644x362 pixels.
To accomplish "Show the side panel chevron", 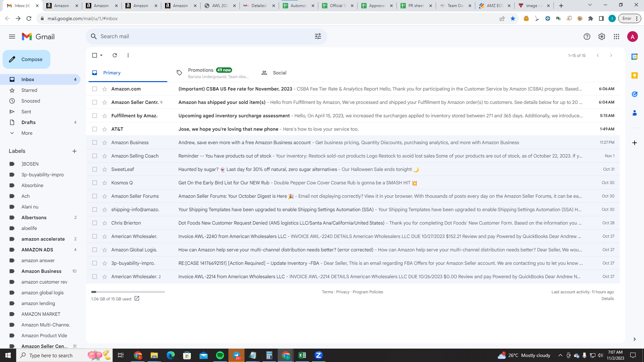I will coord(635,339).
